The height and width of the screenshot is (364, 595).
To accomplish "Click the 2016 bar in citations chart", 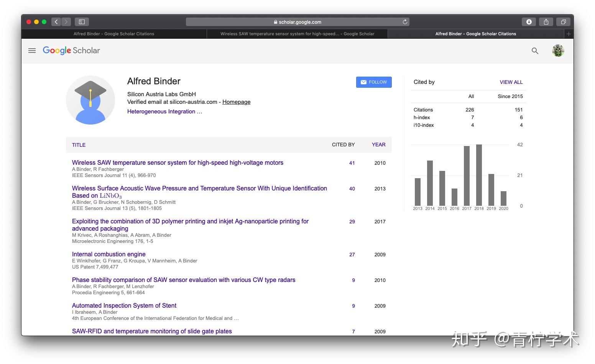I will tap(454, 197).
